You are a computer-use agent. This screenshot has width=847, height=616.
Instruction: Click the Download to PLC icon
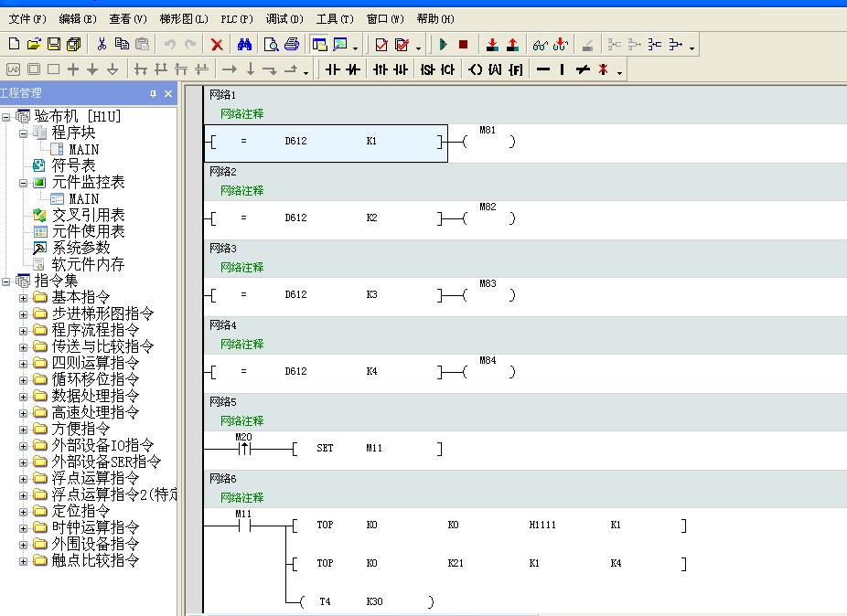492,44
